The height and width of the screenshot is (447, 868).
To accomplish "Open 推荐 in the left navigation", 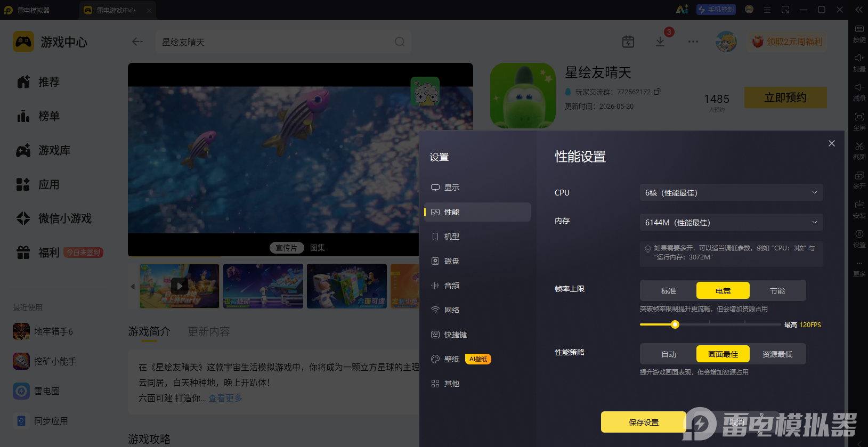I will click(x=38, y=82).
